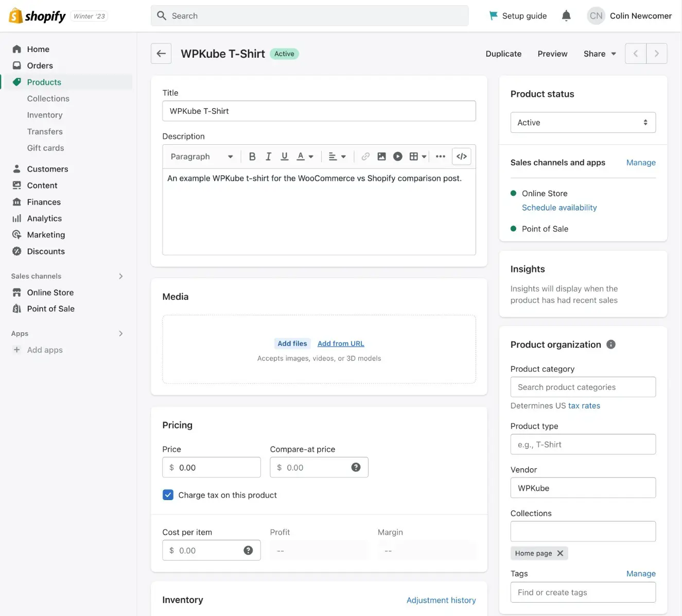Click Compare-at price help icon
The width and height of the screenshot is (682, 616).
[x=356, y=467]
